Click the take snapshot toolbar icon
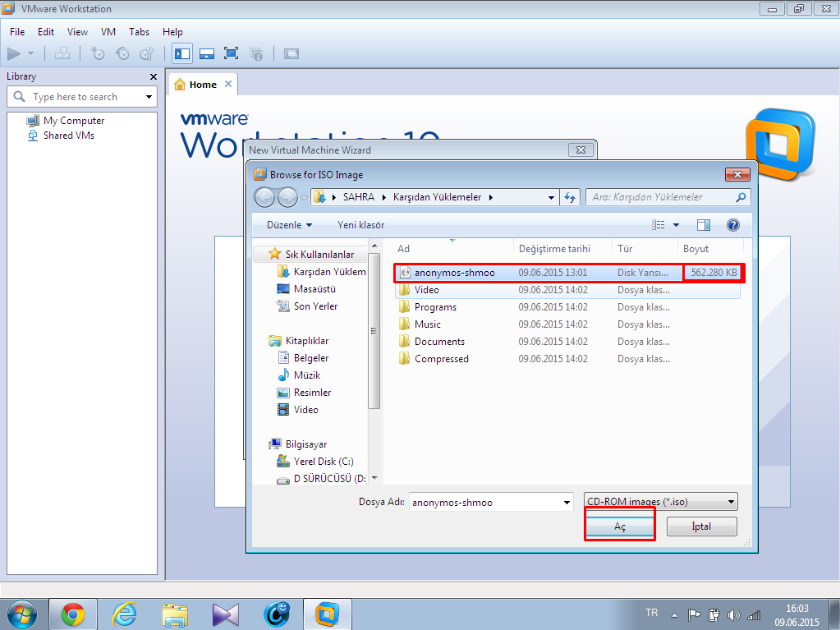Viewport: 840px width, 630px height. (x=98, y=53)
